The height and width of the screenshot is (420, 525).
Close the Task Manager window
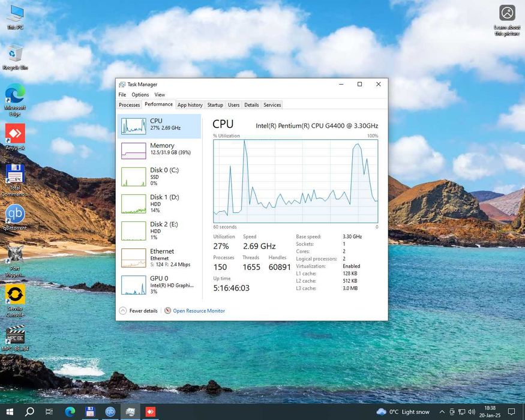(379, 85)
